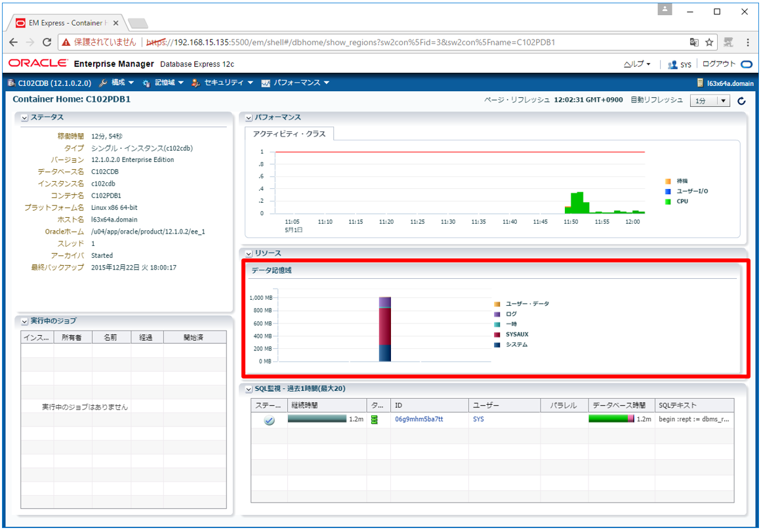Open SQL ID 06g9mhm5ba7tt link
Screen dimensions: 761x532
click(x=419, y=419)
